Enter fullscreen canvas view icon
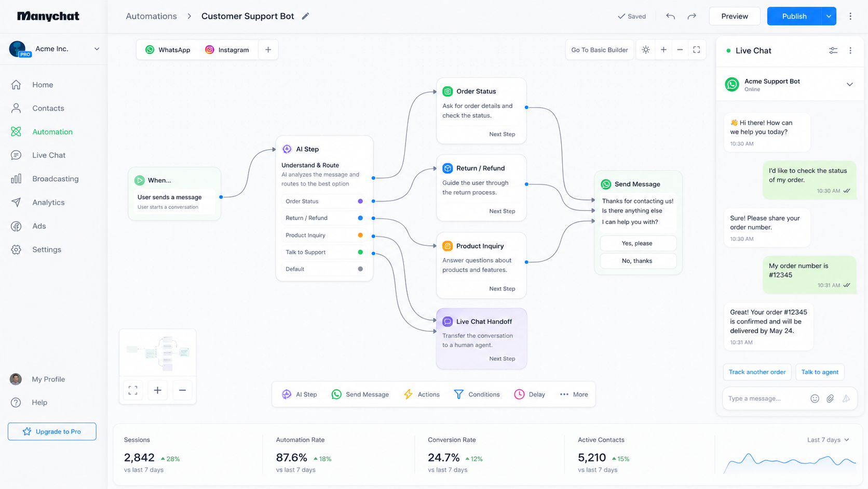Image resolution: width=868 pixels, height=489 pixels. [x=697, y=50]
